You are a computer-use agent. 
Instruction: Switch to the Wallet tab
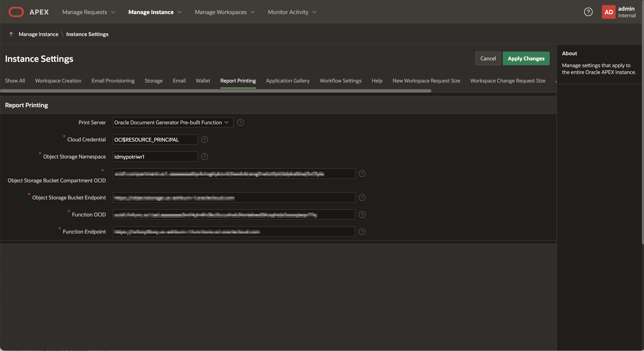pyautogui.click(x=203, y=81)
